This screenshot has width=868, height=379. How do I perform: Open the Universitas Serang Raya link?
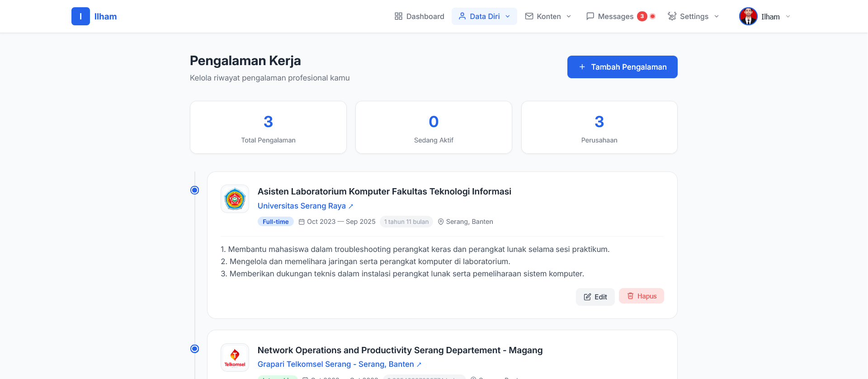click(x=302, y=206)
